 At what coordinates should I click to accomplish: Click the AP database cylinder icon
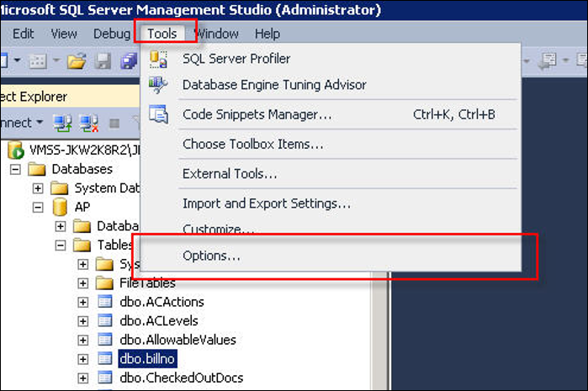(60, 207)
